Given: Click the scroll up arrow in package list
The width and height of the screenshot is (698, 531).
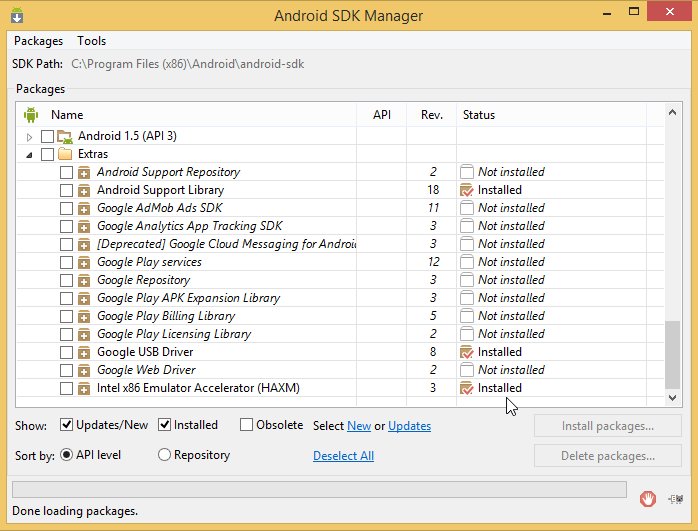Looking at the screenshot, I should (672, 112).
